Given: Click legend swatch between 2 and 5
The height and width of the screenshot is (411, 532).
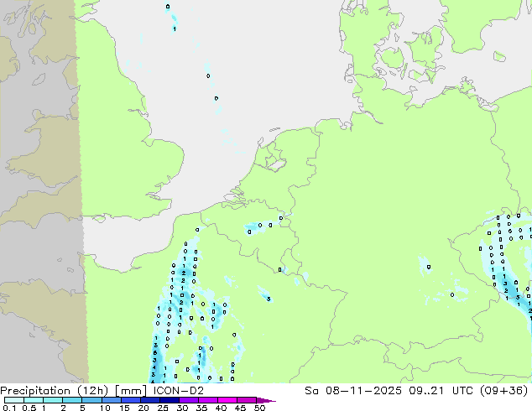Looking at the screenshot, I should point(72,400).
